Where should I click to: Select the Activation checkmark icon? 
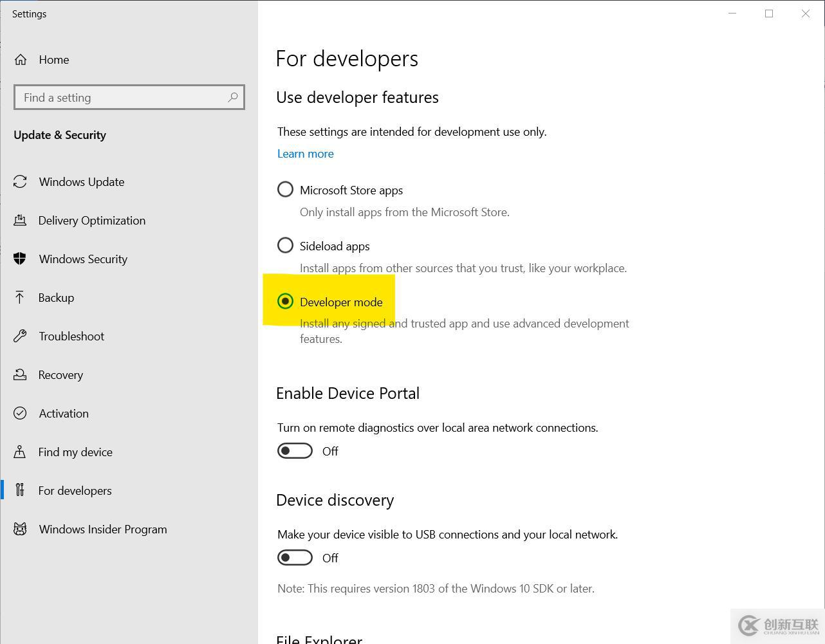20,413
